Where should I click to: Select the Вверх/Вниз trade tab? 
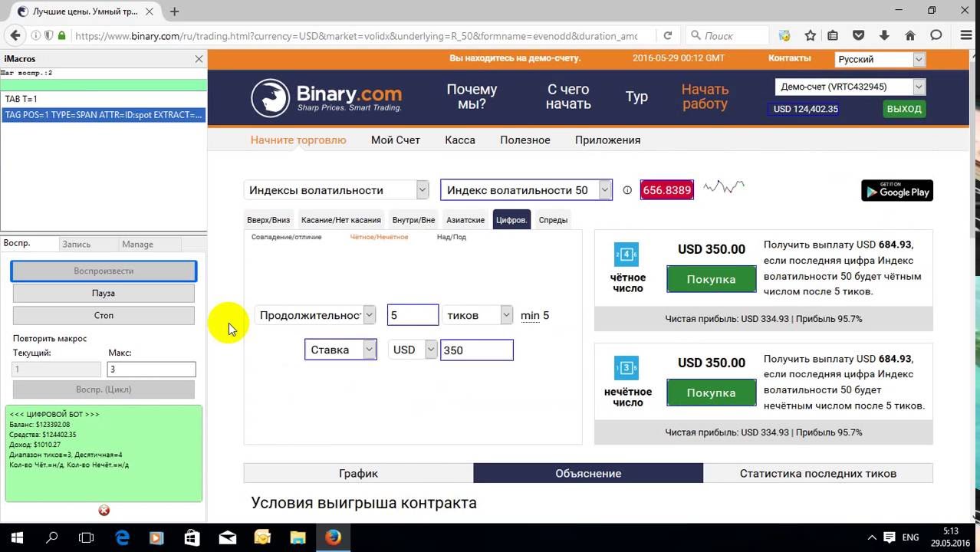pyautogui.click(x=268, y=220)
